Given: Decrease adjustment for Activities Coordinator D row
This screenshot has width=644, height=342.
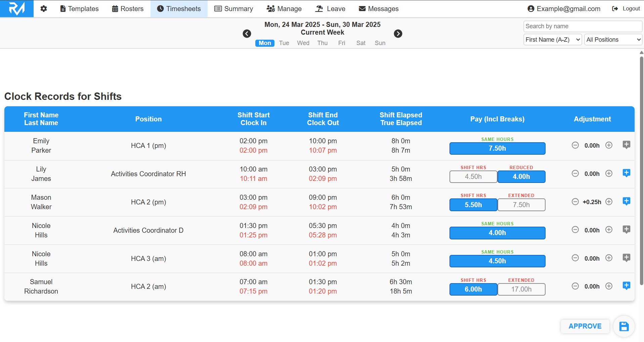Looking at the screenshot, I should click(575, 230).
